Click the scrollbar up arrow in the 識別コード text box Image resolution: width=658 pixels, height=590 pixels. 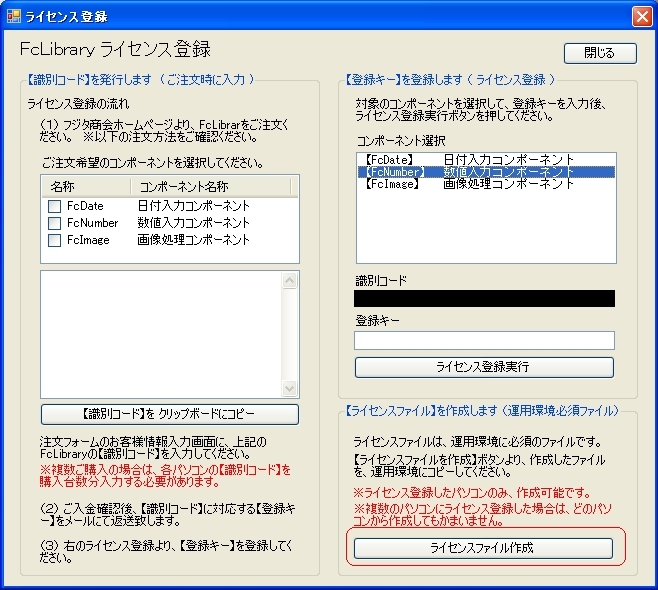290,280
